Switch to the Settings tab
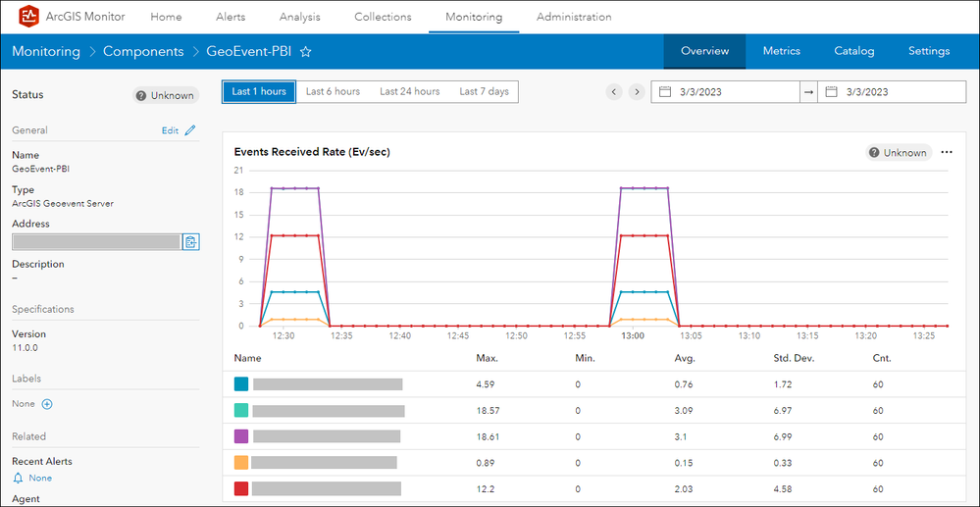 click(929, 51)
